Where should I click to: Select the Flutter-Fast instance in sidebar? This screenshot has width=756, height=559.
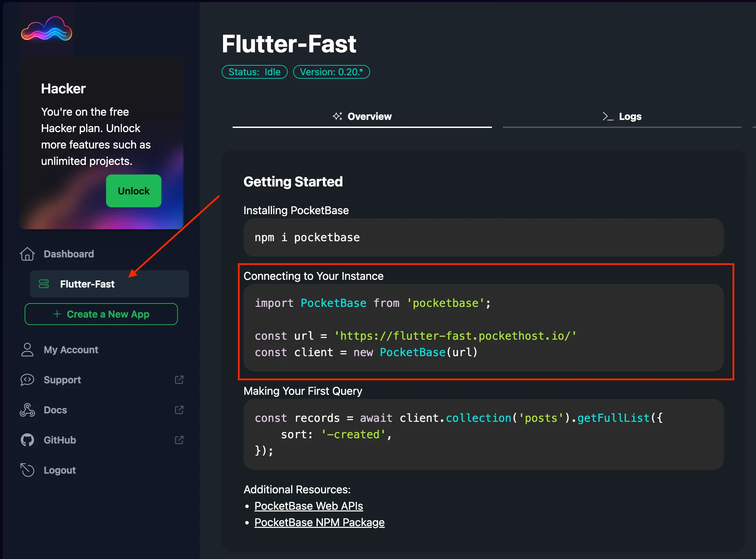(109, 284)
